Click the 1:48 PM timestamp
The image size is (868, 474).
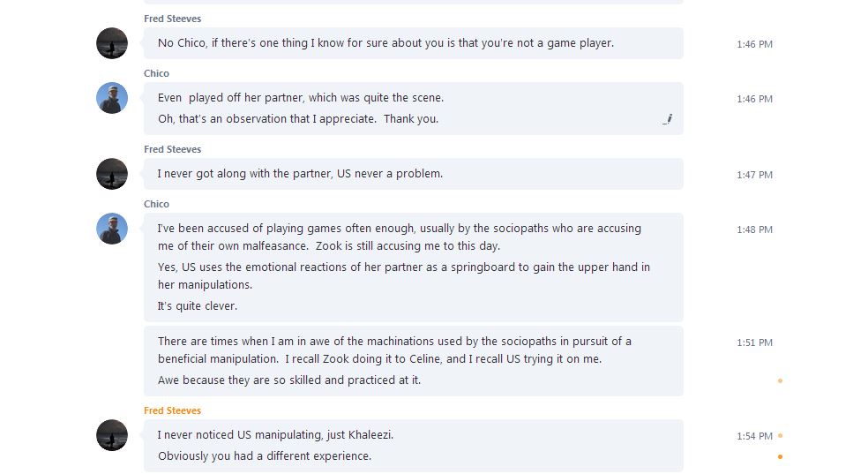click(754, 229)
